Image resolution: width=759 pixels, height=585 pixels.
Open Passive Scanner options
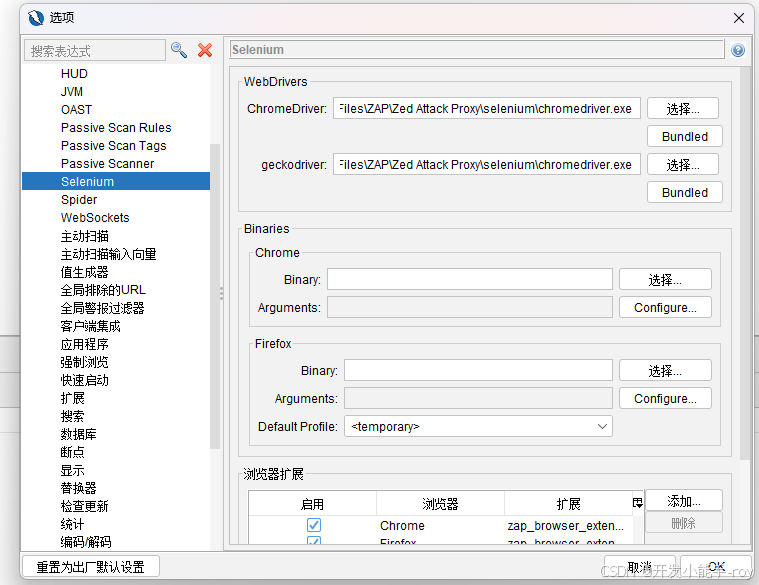pos(107,164)
